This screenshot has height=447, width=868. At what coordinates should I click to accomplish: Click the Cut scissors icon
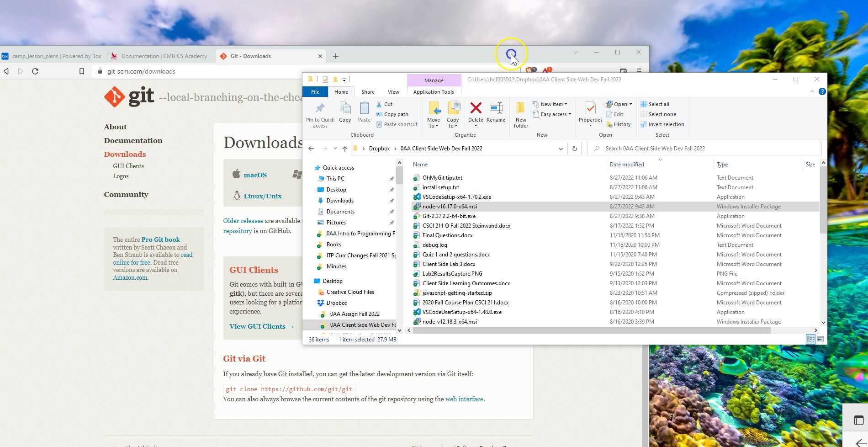pyautogui.click(x=379, y=104)
